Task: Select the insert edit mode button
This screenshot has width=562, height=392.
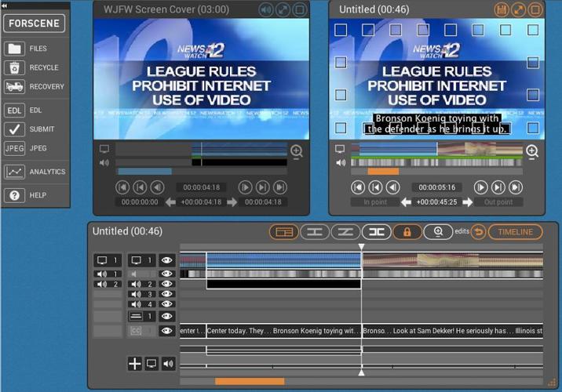Action: pyautogui.click(x=315, y=232)
